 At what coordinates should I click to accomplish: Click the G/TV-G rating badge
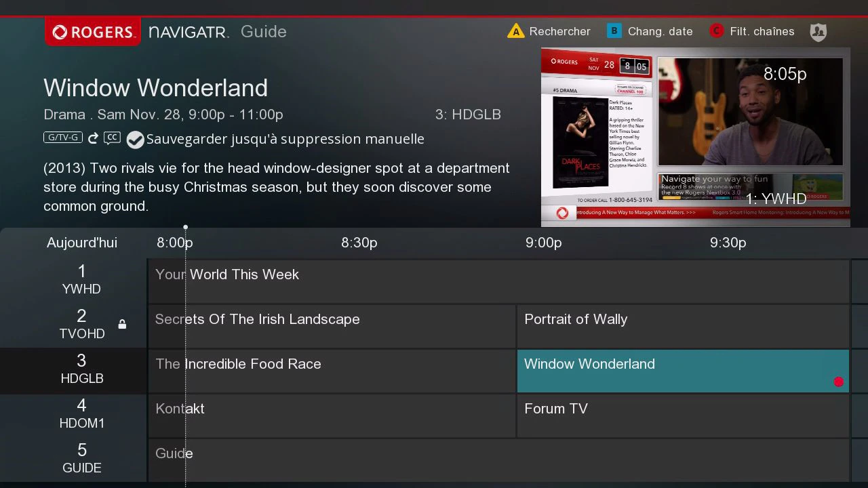[63, 138]
